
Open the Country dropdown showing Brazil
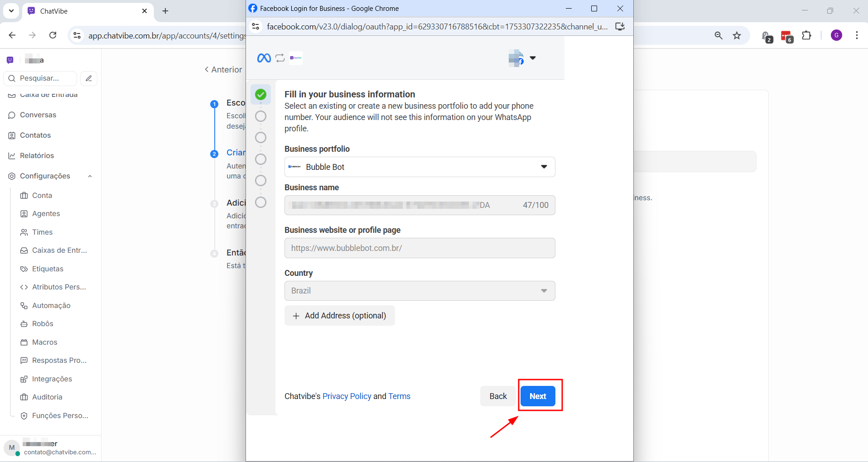tap(420, 290)
